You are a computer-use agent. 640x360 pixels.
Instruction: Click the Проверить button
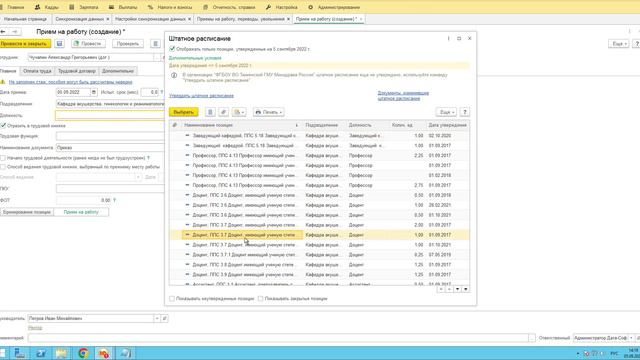(x=128, y=44)
